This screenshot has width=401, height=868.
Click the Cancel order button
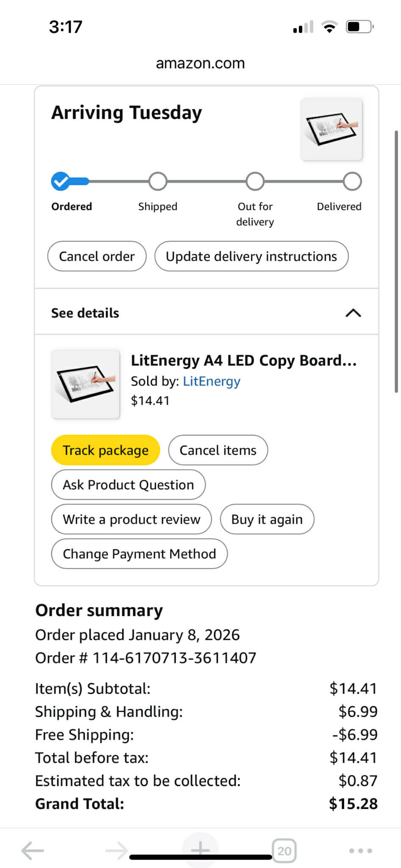(x=97, y=256)
